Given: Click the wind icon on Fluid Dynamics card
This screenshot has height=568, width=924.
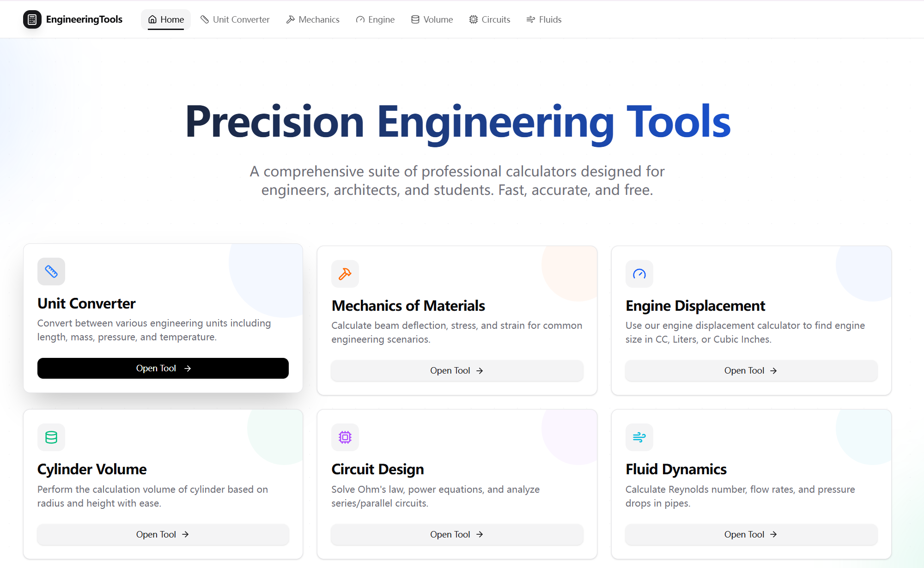Looking at the screenshot, I should click(x=639, y=437).
